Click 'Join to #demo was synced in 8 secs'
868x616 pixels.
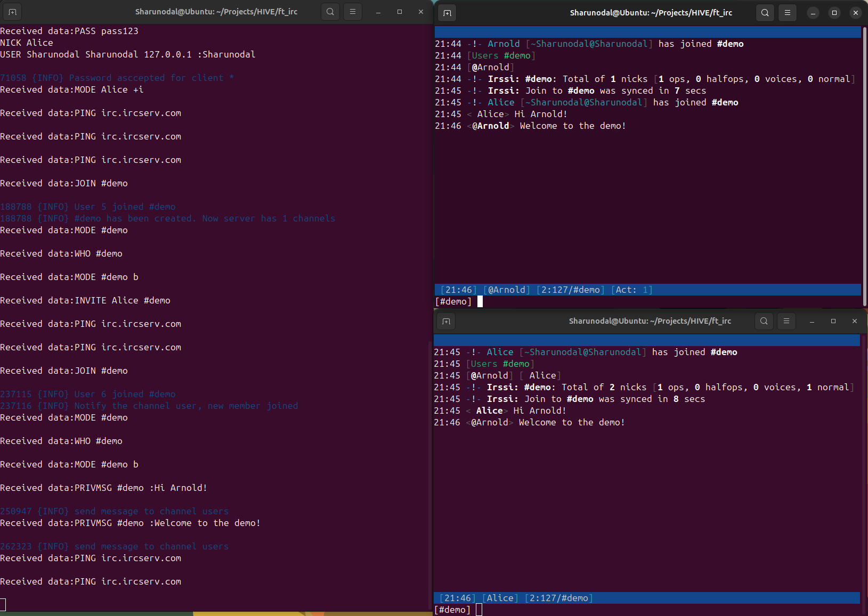click(570, 399)
